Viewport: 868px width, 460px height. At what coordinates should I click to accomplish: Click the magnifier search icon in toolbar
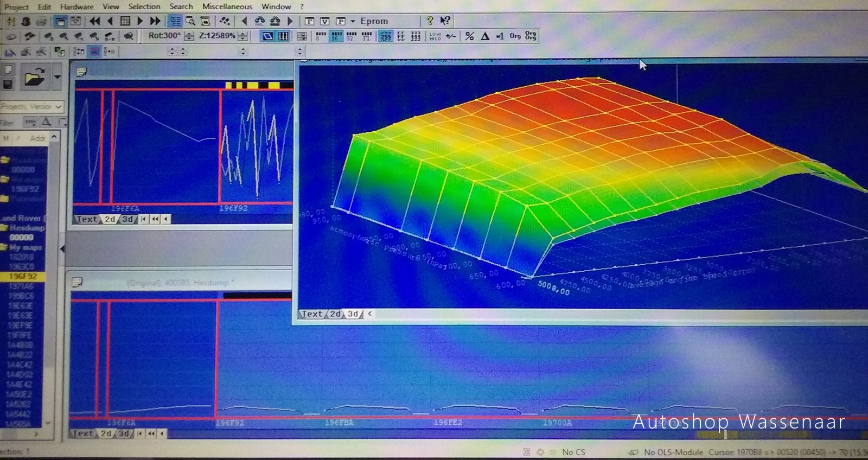pos(190,21)
